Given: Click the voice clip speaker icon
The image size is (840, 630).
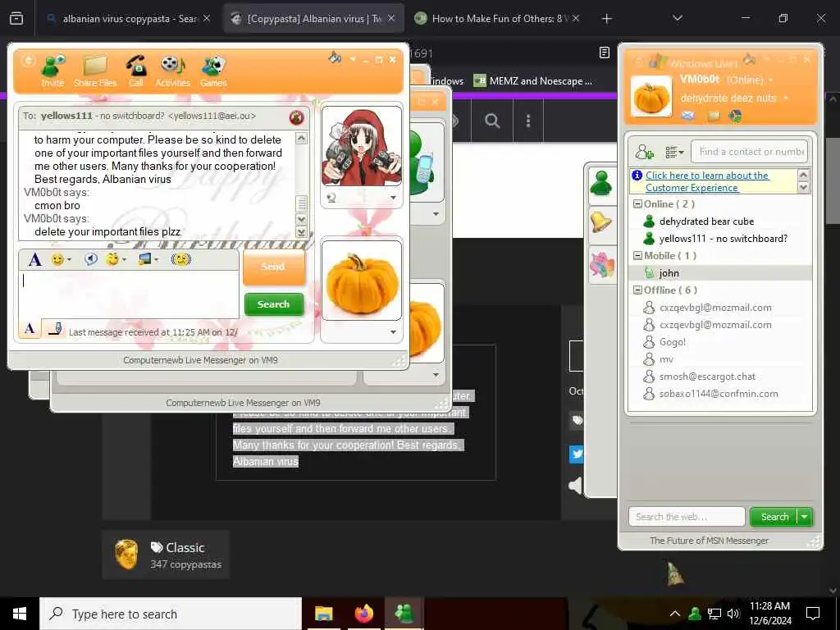Looking at the screenshot, I should tap(90, 259).
